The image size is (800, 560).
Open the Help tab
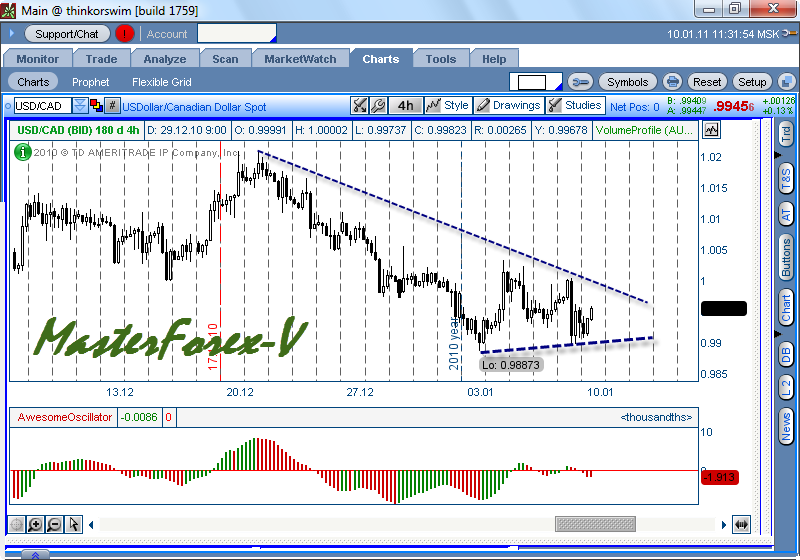[494, 59]
